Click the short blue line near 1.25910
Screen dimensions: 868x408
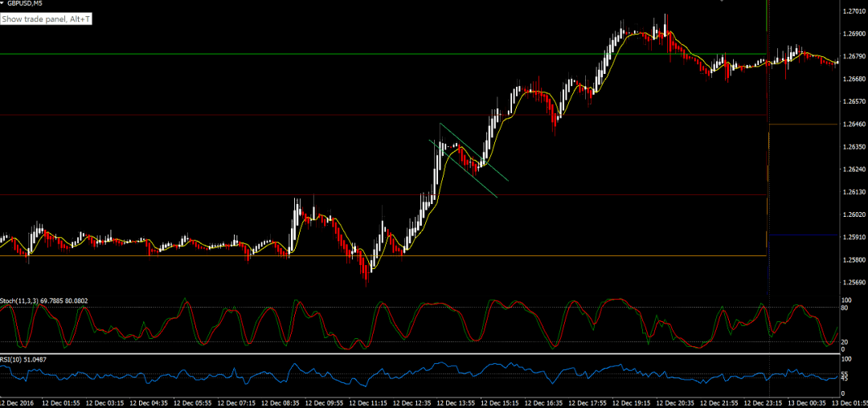tap(803, 235)
